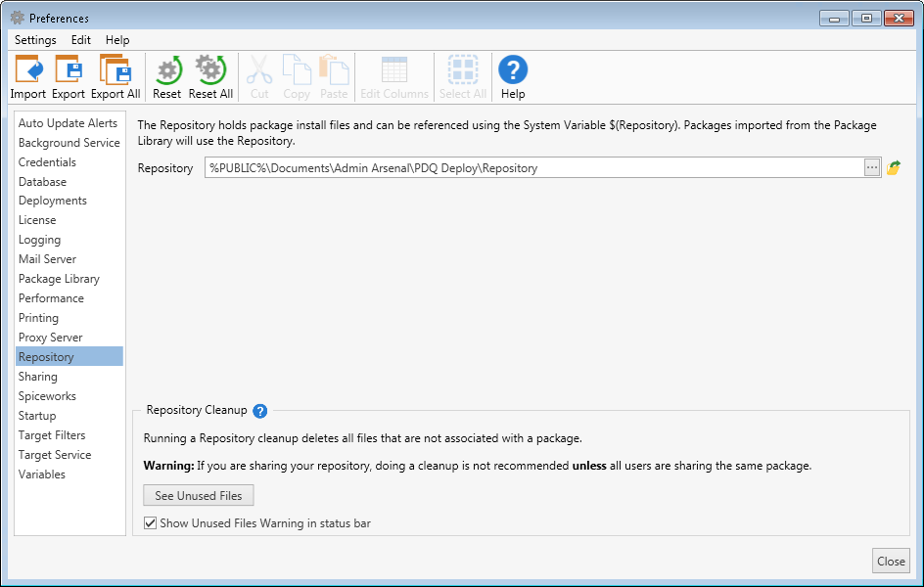Viewport: 924px width, 587px height.
Task: Open the Settings menu
Action: (x=35, y=40)
